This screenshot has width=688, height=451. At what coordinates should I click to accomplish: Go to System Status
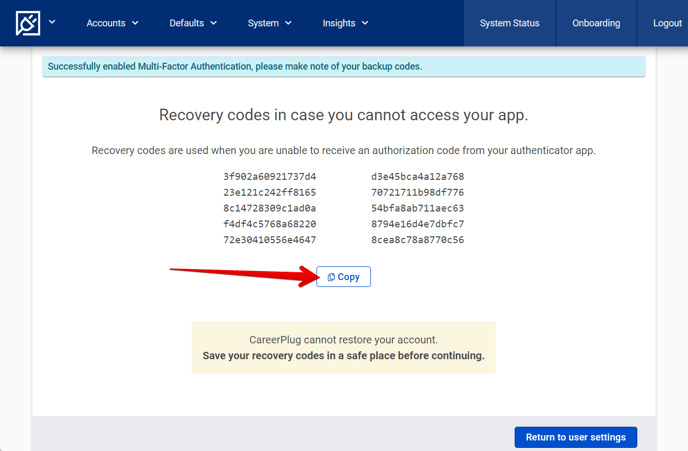509,23
